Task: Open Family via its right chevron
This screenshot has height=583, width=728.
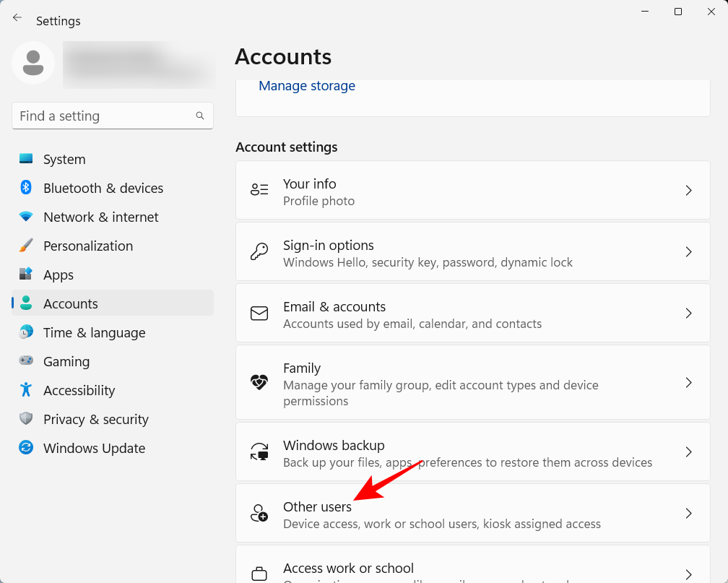Action: (x=688, y=383)
